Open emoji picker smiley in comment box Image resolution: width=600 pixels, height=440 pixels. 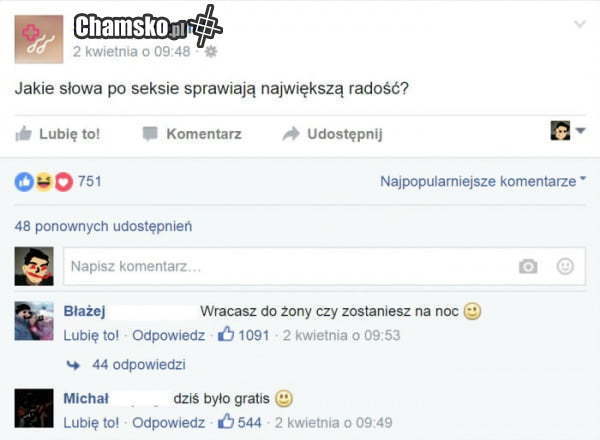pos(565,266)
